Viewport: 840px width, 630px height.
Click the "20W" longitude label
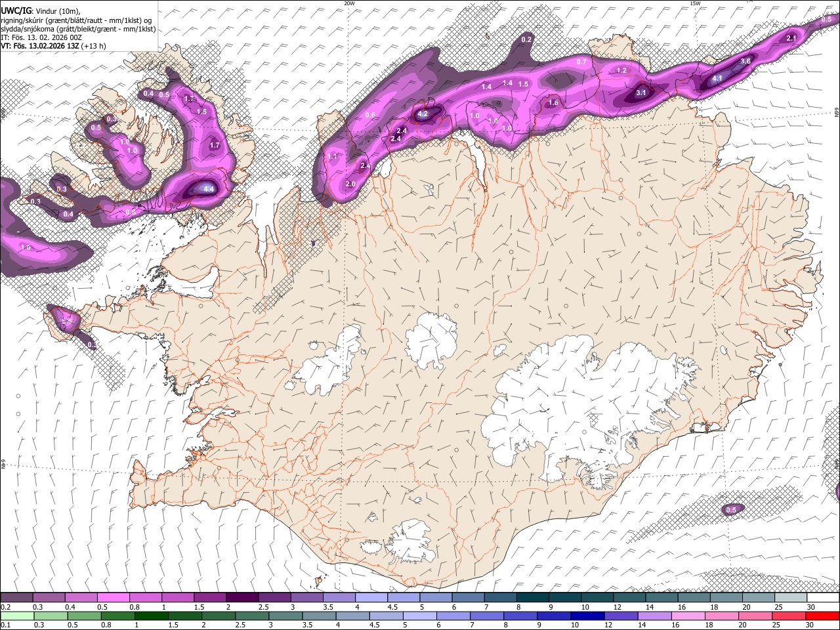[x=349, y=3]
